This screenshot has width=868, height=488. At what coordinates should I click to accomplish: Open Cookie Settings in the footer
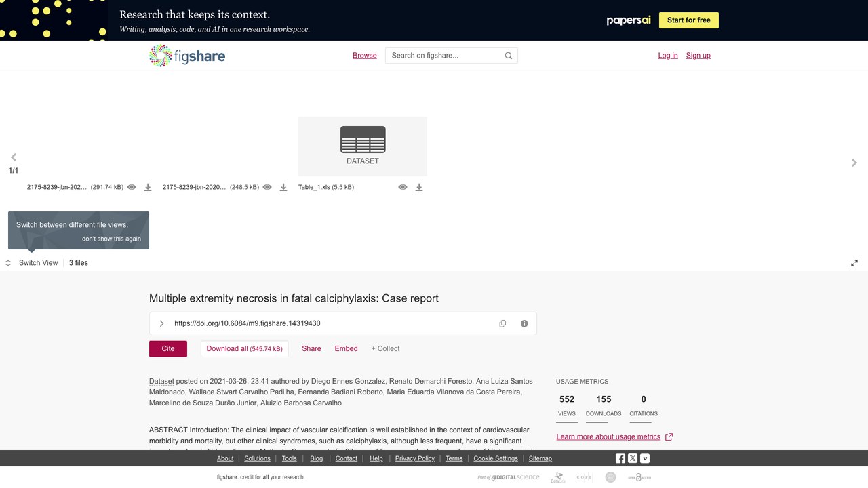496,459
